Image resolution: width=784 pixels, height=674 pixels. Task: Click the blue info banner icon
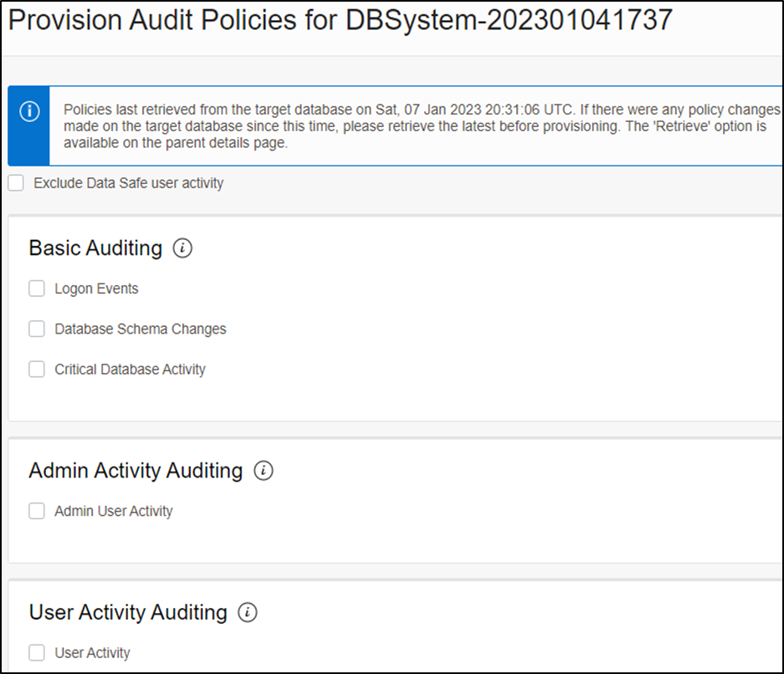click(29, 111)
